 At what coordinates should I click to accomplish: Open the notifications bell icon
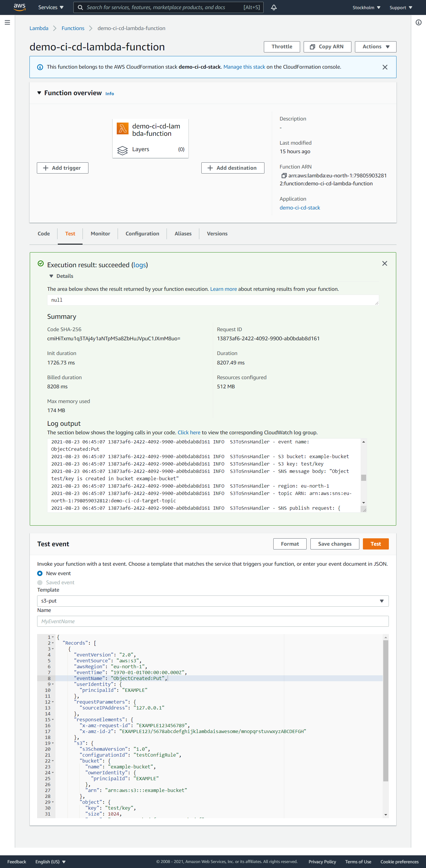point(274,7)
